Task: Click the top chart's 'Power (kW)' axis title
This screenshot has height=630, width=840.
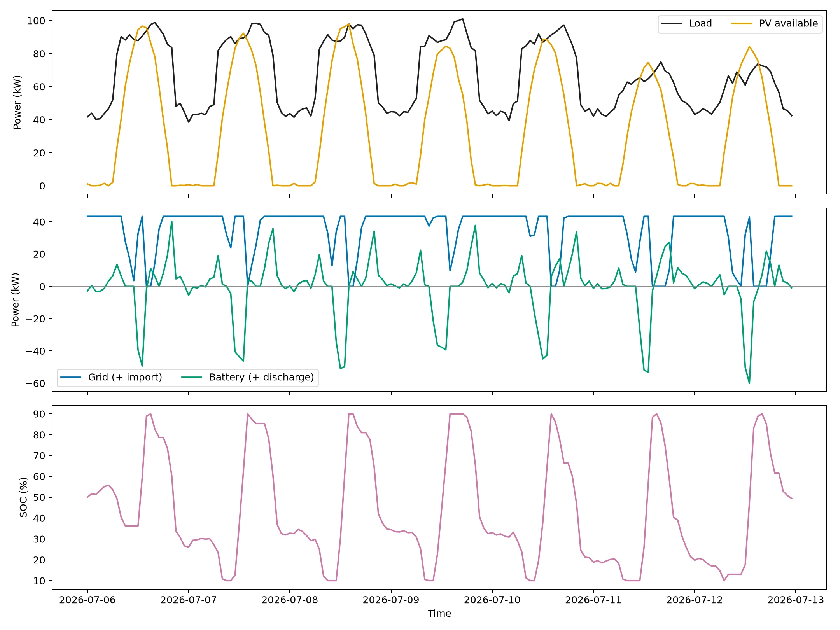Action: coord(17,102)
